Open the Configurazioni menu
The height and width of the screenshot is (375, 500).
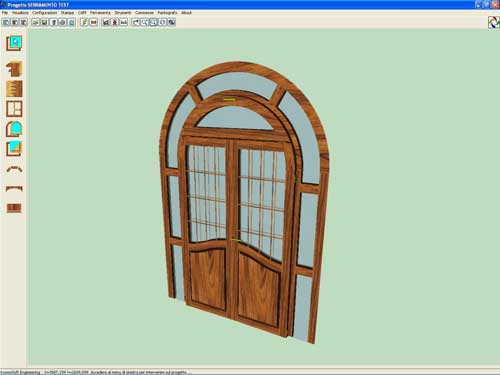[45, 13]
